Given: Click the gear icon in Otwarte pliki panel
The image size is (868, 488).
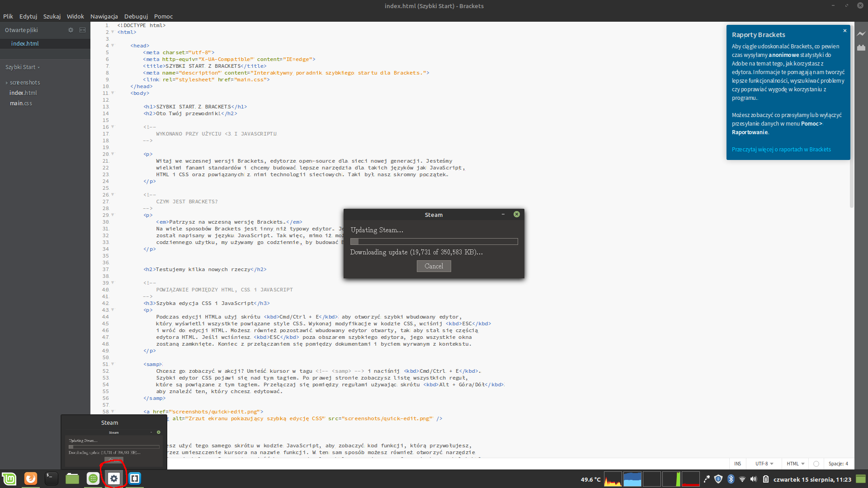Looking at the screenshot, I should coord(71,30).
